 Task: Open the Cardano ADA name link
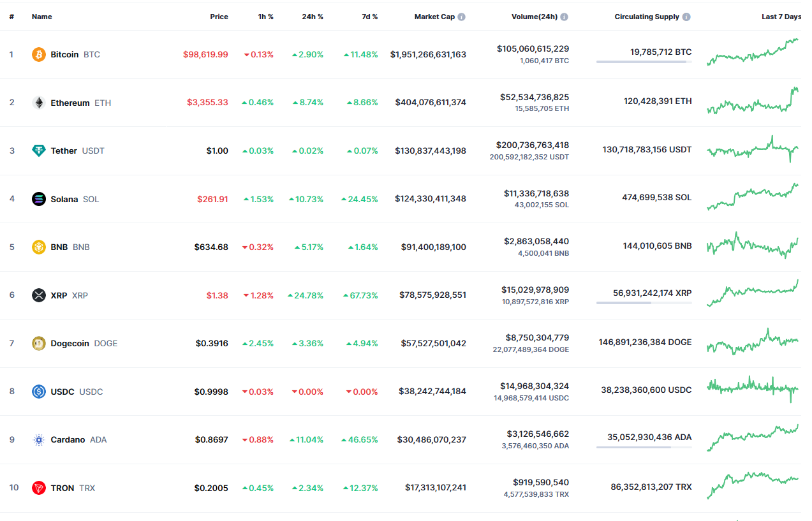[79, 439]
